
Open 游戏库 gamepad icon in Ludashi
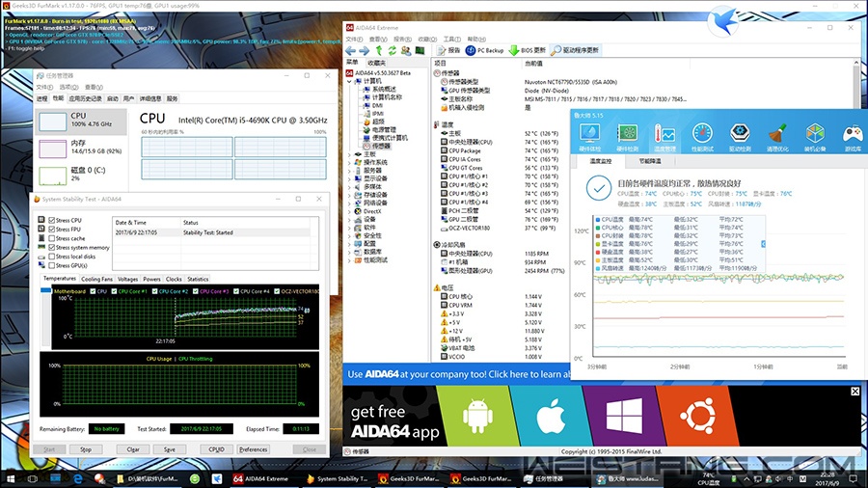854,137
